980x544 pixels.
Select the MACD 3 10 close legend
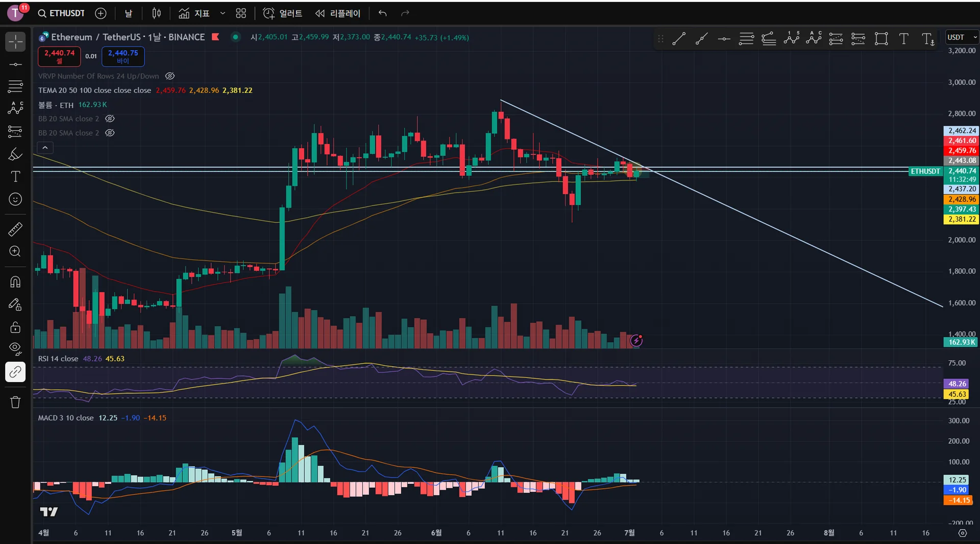(x=66, y=418)
